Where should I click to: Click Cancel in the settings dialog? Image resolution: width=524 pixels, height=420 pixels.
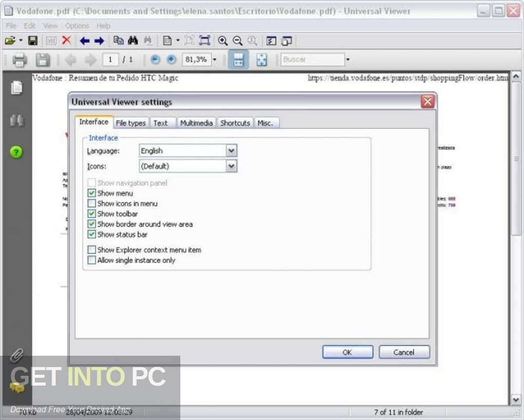tap(404, 352)
